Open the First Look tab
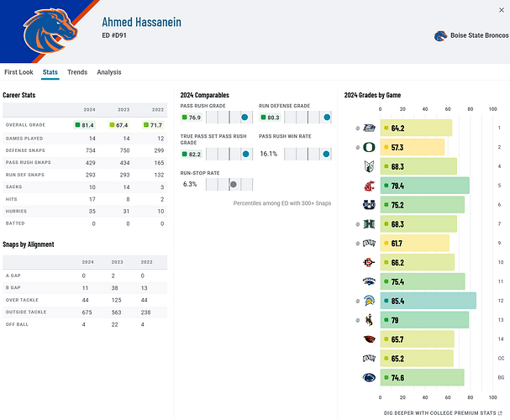510x420 pixels. pos(18,73)
